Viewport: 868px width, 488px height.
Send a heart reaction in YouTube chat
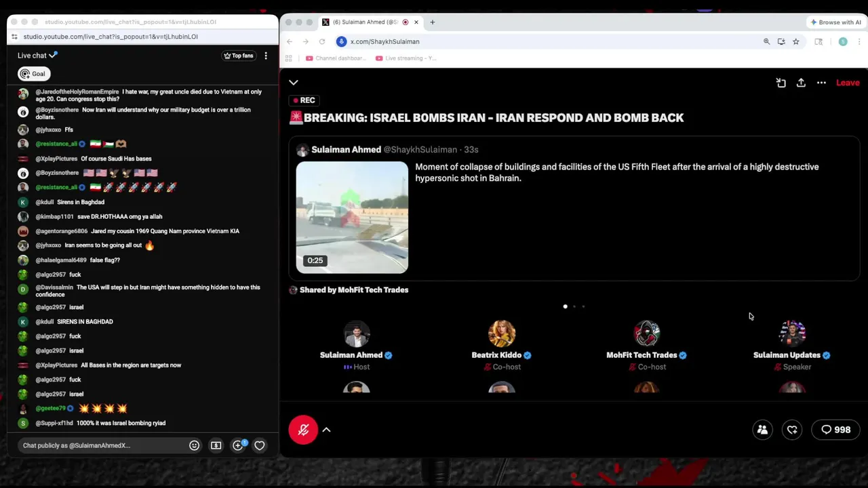259,445
